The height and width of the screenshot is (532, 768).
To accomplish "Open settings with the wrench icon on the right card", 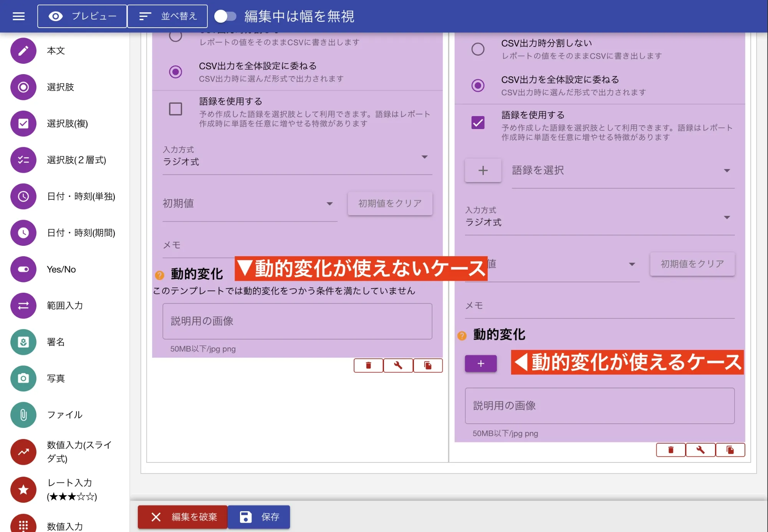I will pos(700,450).
